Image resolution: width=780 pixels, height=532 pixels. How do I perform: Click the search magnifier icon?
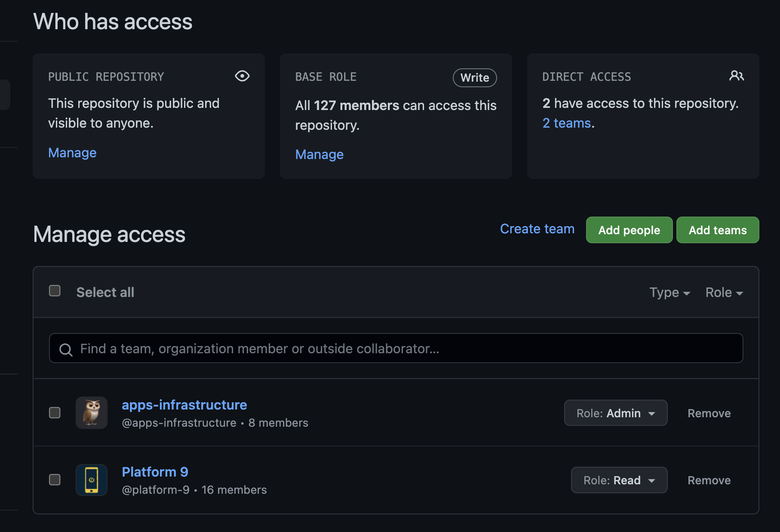66,349
